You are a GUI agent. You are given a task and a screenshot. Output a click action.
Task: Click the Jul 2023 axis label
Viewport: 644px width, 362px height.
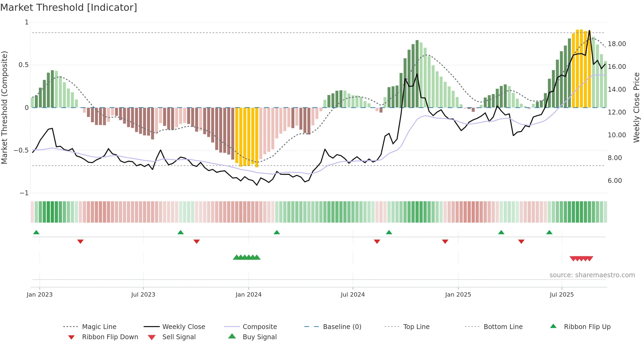[143, 294]
